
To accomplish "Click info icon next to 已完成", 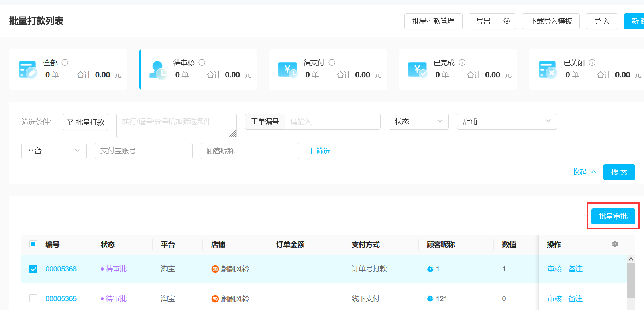I will 462,63.
